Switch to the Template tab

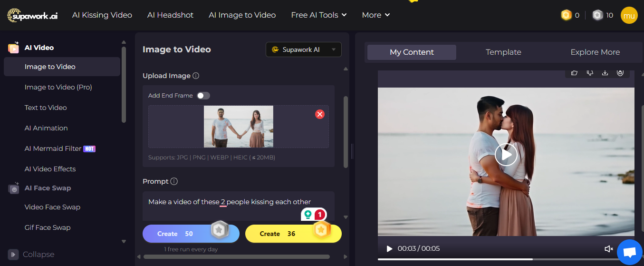click(x=503, y=52)
